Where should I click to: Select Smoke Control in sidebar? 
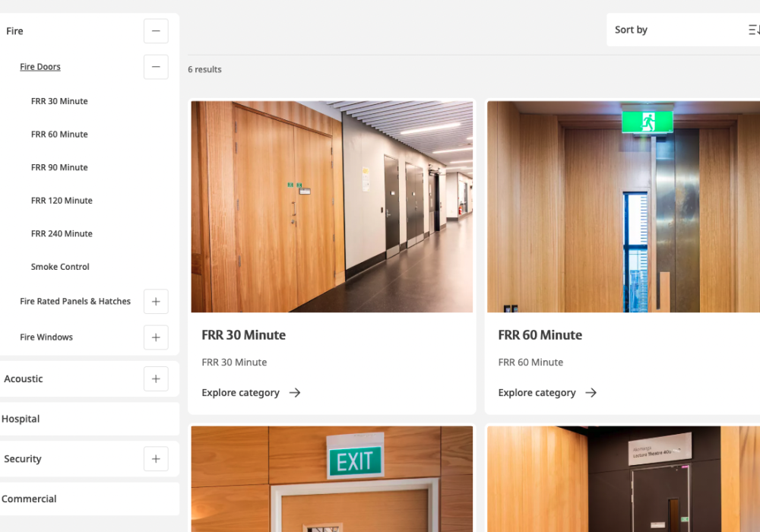60,267
